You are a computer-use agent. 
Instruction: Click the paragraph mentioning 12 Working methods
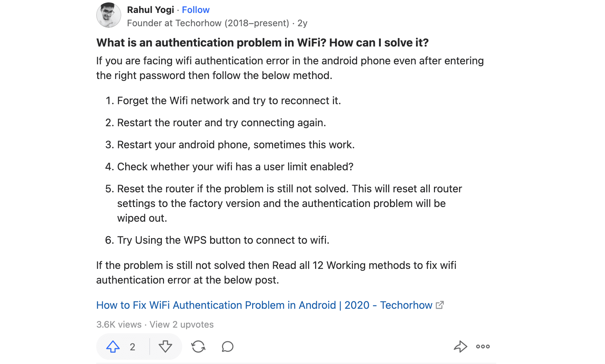tap(276, 272)
